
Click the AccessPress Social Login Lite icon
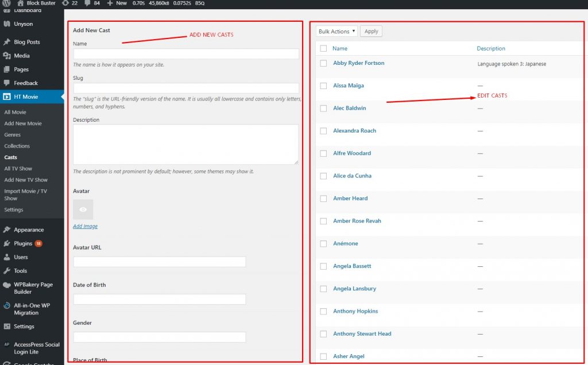(7, 344)
